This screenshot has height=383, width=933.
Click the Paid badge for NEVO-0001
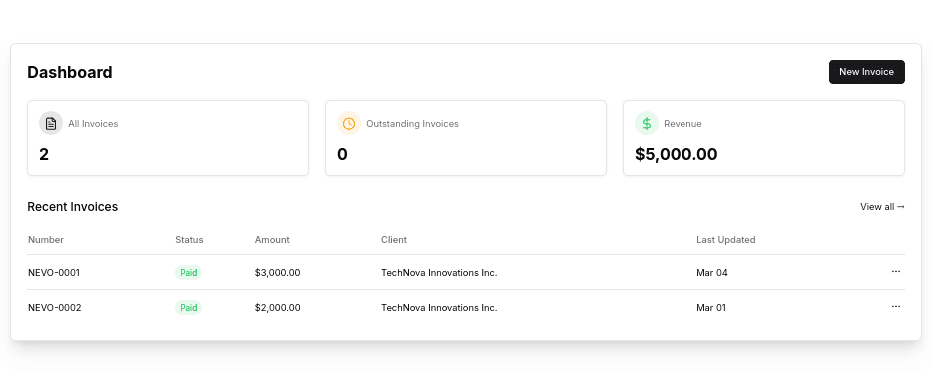[189, 273]
